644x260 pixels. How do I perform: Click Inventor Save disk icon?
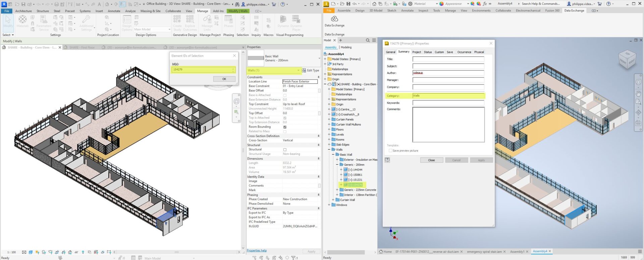[348, 4]
